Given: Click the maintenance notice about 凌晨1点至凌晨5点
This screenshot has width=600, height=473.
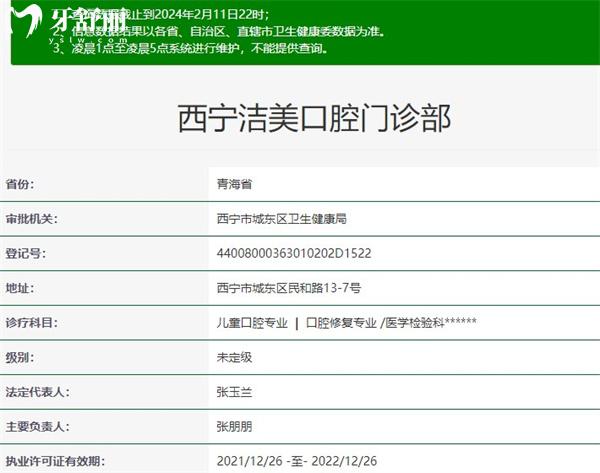Looking at the screenshot, I should tap(191, 48).
